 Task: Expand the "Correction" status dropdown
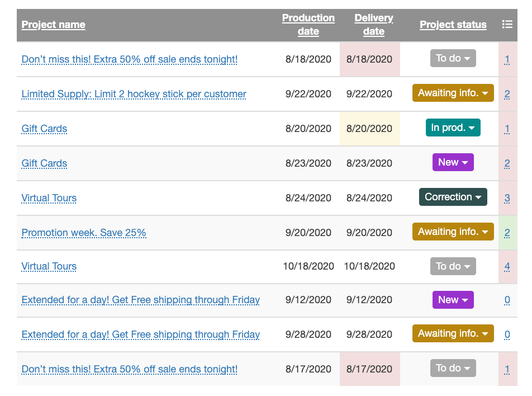tap(453, 197)
